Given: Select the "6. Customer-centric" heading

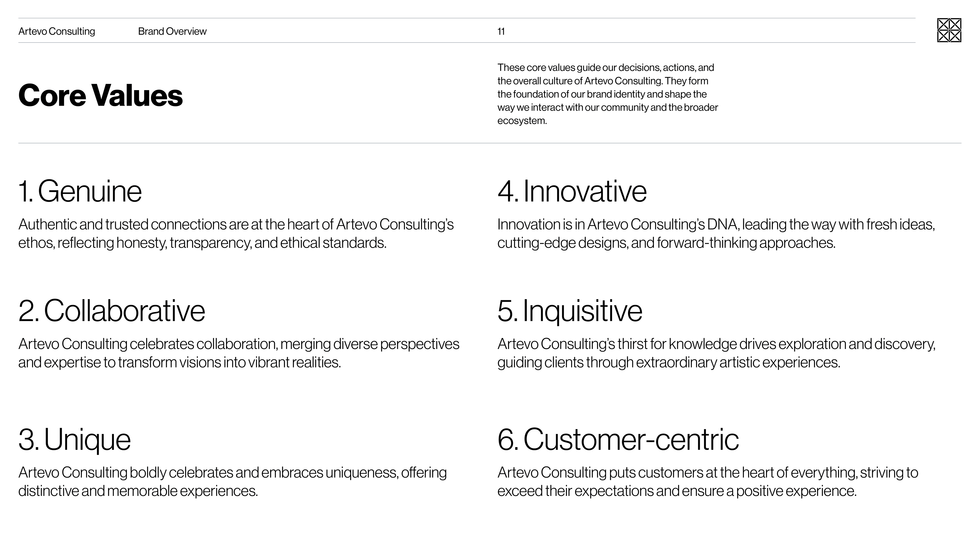Looking at the screenshot, I should pos(618,439).
